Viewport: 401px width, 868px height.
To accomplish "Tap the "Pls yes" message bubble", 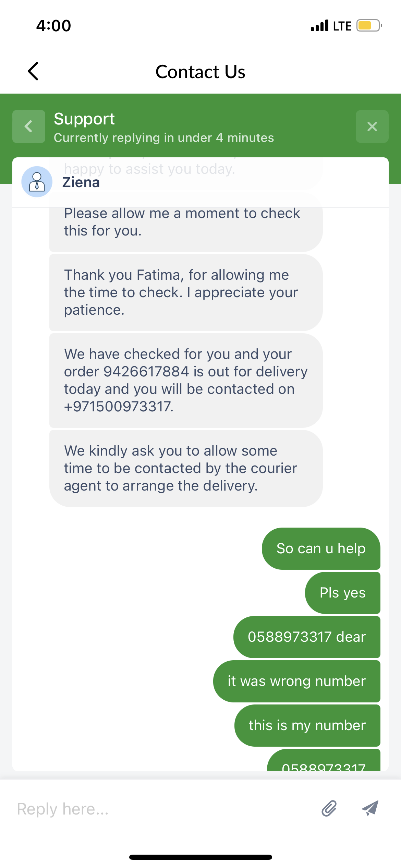I will coord(342,593).
